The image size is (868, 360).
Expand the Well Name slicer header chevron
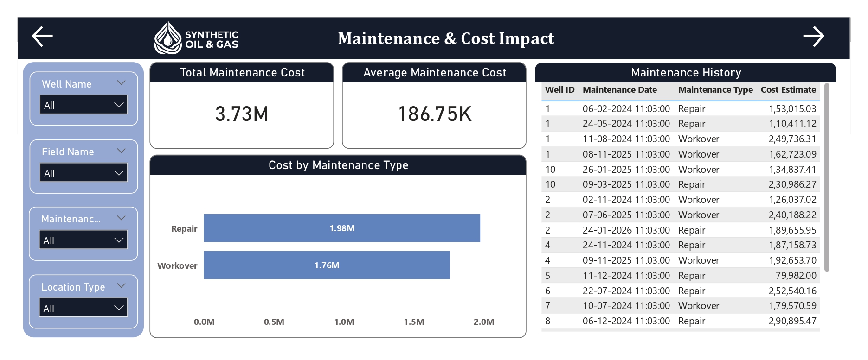tap(122, 83)
